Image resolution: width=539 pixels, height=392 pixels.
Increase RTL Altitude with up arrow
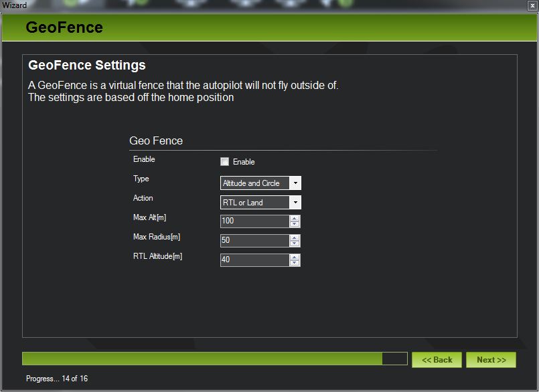pyautogui.click(x=295, y=258)
